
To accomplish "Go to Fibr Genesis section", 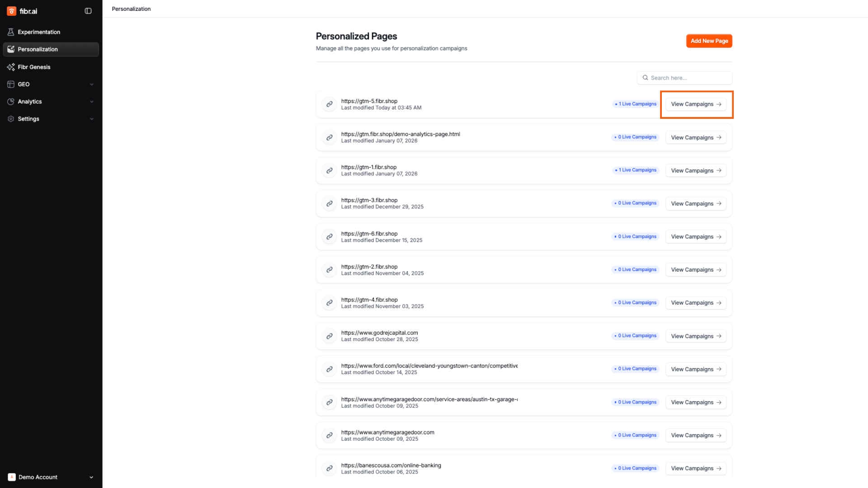I will 34,67.
